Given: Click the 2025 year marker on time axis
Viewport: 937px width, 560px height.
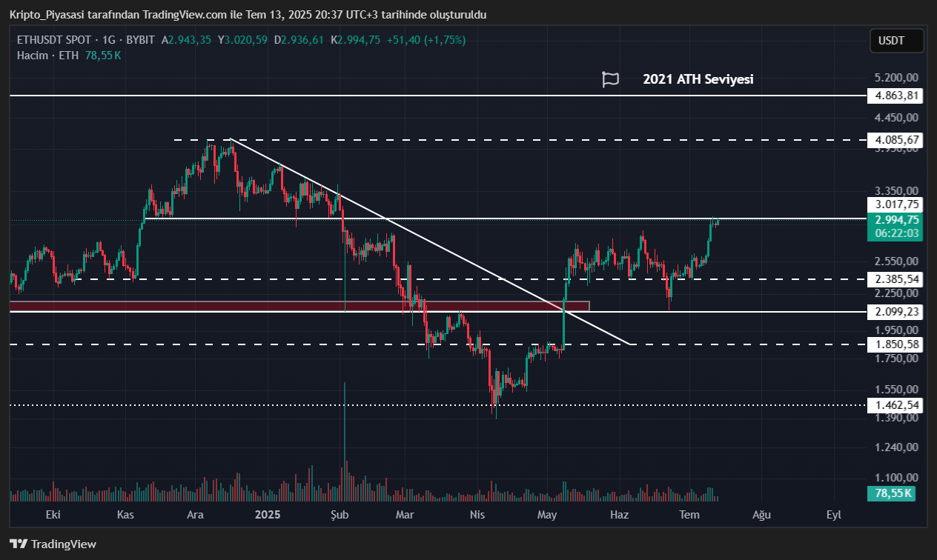Looking at the screenshot, I should [x=267, y=514].
